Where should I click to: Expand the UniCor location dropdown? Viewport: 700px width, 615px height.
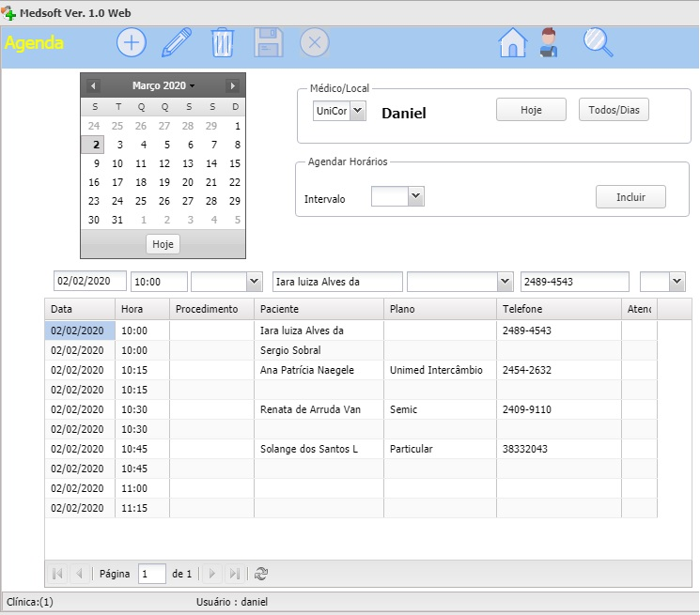click(x=357, y=111)
